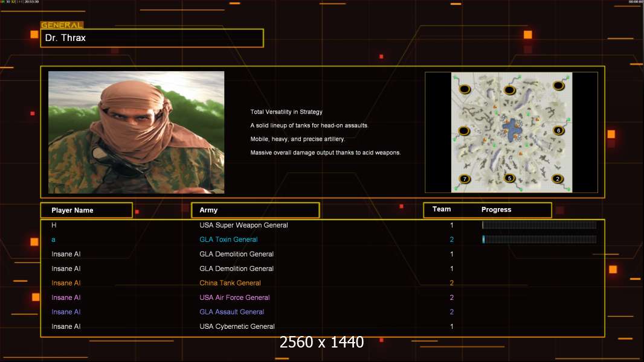Image resolution: width=644 pixels, height=362 pixels.
Task: Click the Team column header
Action: [442, 209]
